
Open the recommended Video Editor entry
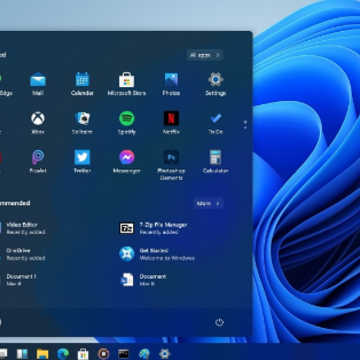click(x=23, y=228)
